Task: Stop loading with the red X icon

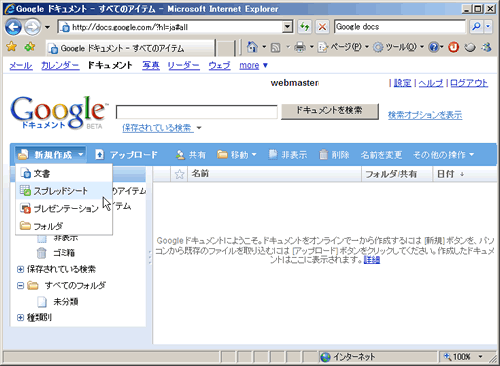Action: point(322,27)
